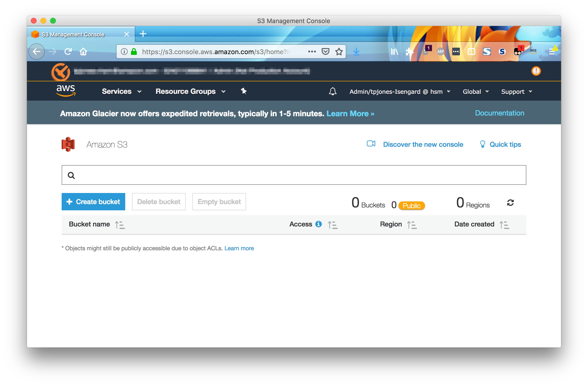Click the green padlock security icon
Screen dimensions: 588x386
click(x=134, y=51)
